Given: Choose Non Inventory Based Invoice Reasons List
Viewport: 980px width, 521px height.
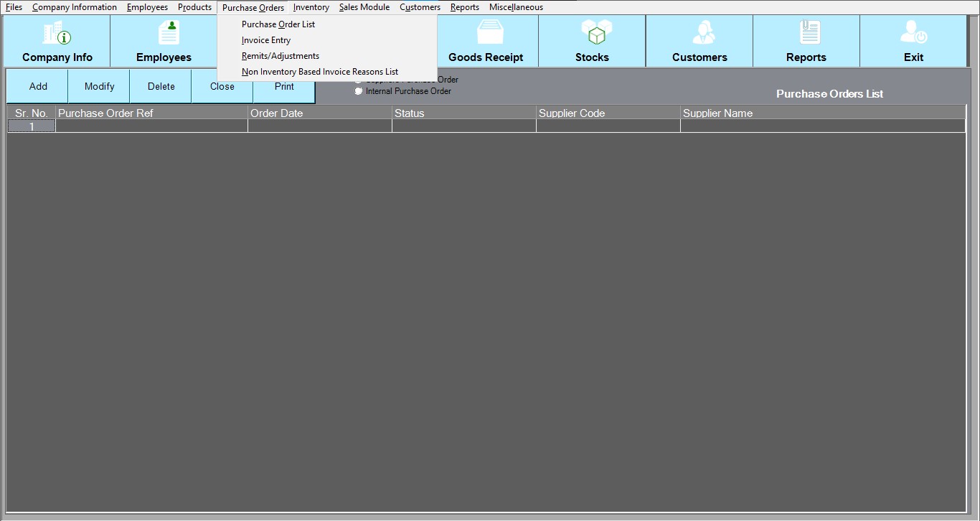Looking at the screenshot, I should click(x=320, y=72).
